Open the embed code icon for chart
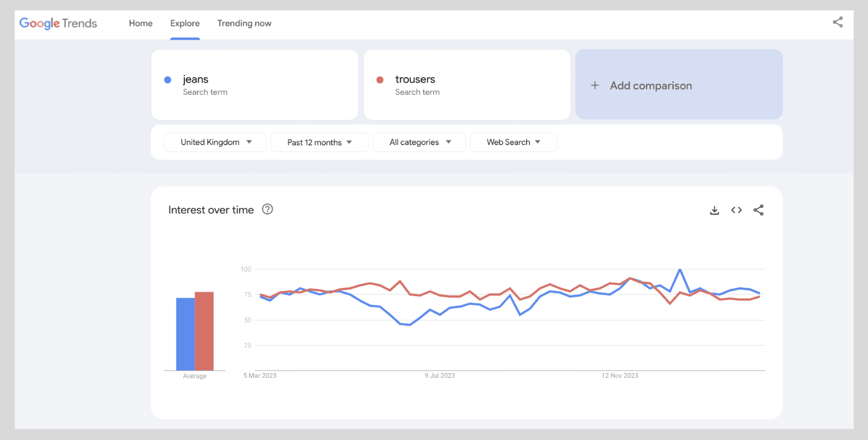 736,210
